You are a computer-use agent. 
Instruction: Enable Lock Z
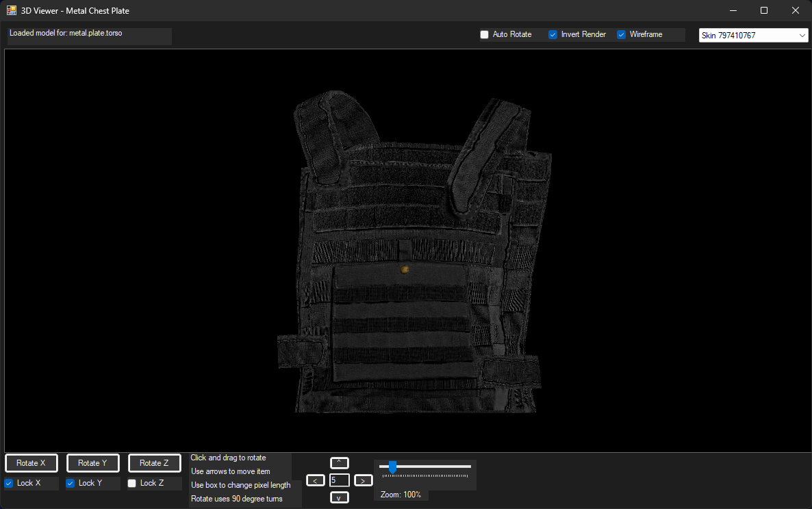(x=131, y=483)
